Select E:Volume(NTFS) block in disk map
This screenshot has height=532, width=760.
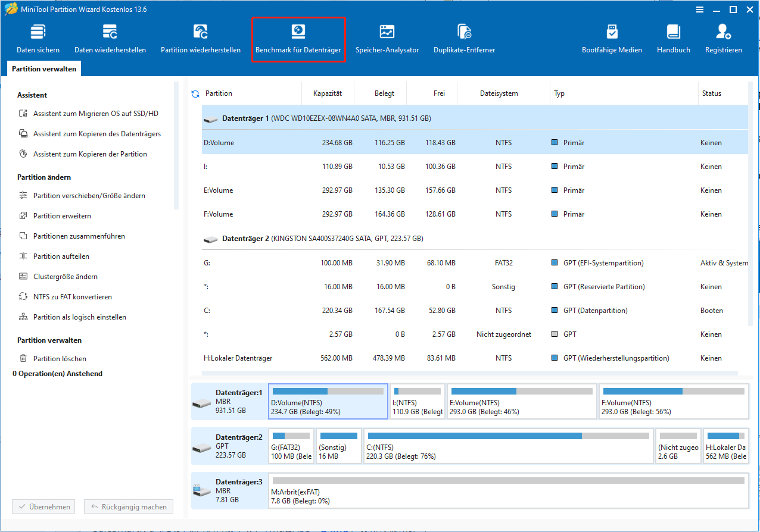point(522,402)
